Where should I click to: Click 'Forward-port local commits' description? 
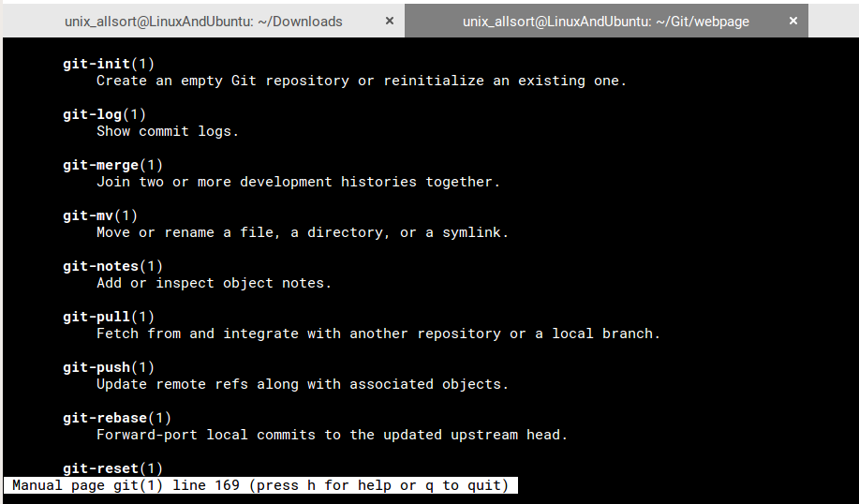[x=332, y=435]
